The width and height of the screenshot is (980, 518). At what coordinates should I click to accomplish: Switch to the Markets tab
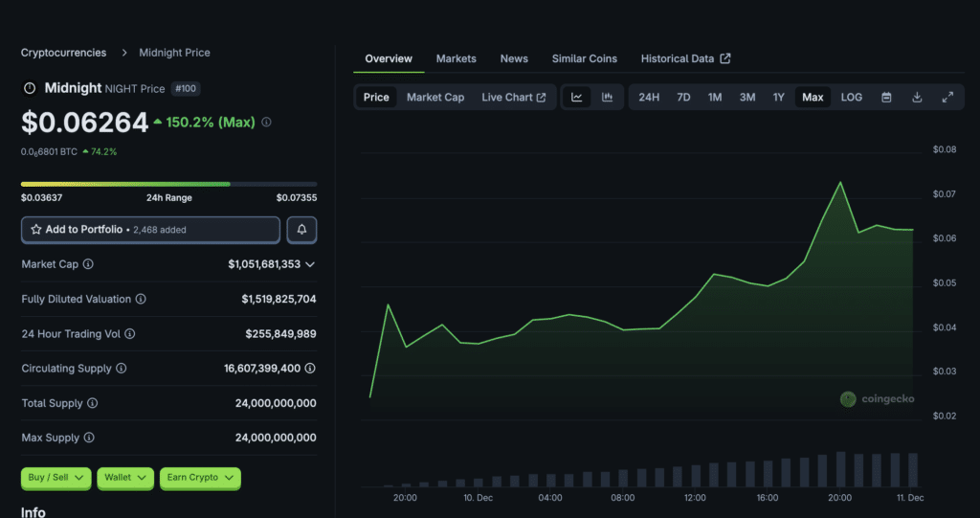(x=456, y=58)
